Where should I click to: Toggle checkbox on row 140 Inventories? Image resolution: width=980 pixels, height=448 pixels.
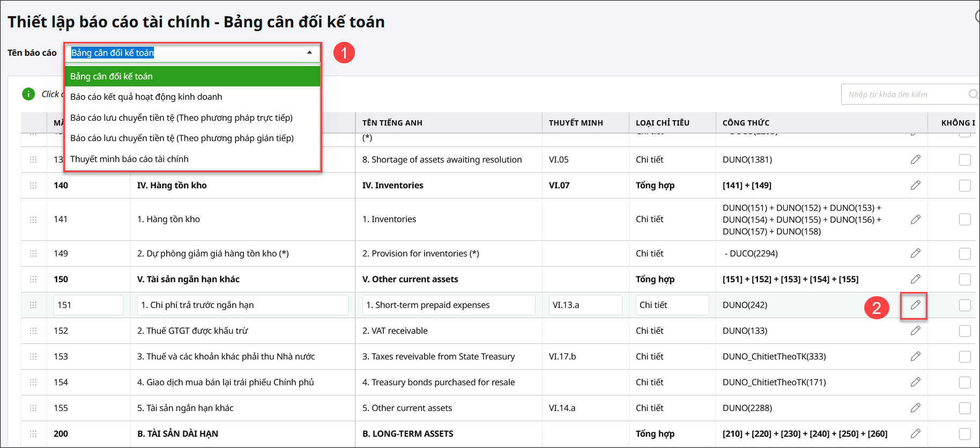click(x=964, y=186)
